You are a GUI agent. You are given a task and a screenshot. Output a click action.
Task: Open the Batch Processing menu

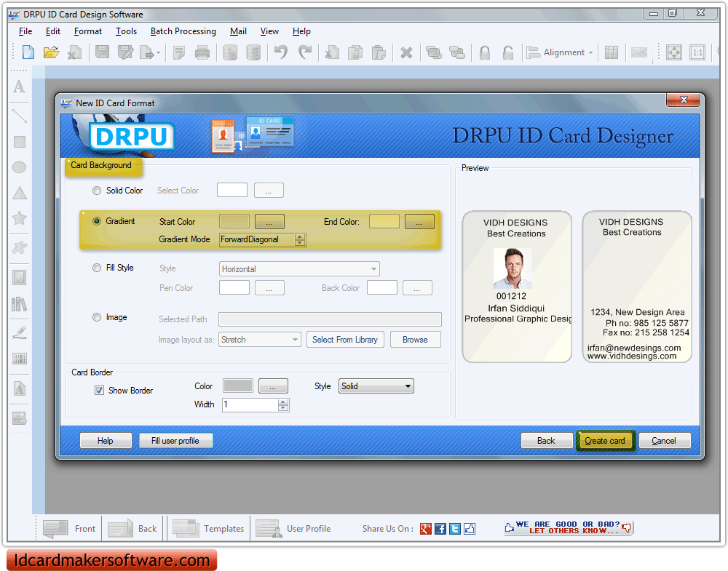(x=183, y=31)
